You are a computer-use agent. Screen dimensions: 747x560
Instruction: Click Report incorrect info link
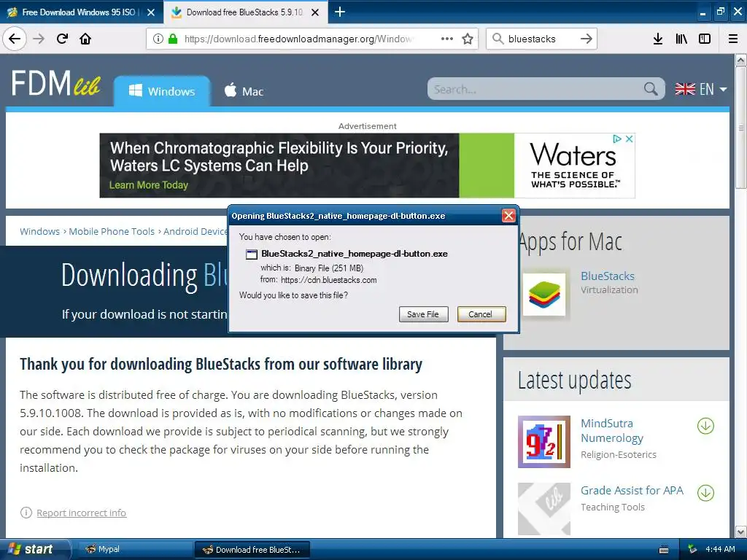(x=82, y=513)
